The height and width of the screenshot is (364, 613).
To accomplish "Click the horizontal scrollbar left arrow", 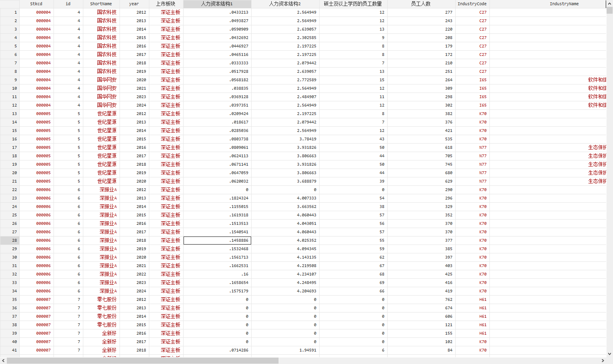I will coord(3,361).
